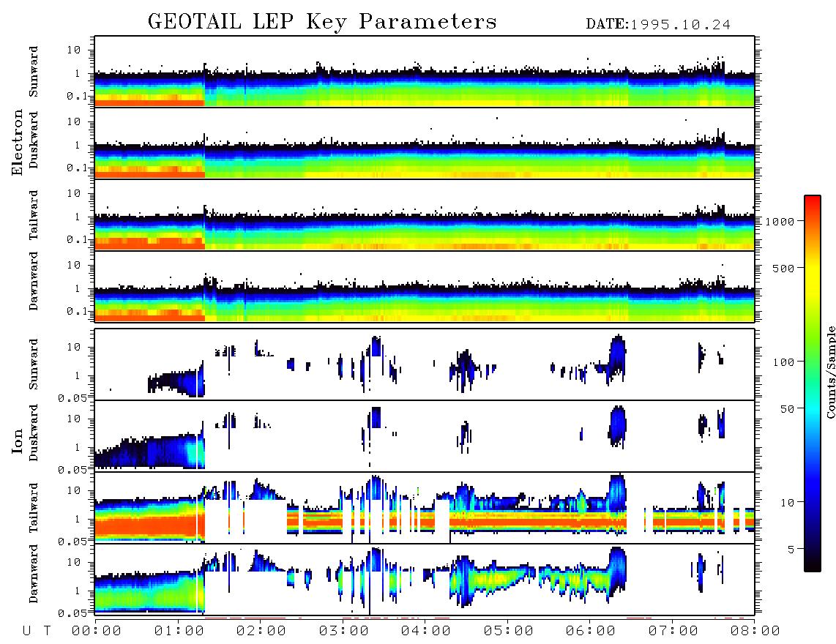Click the 500 value on the color scale
Image resolution: width=836 pixels, height=644 pixels.
783,268
